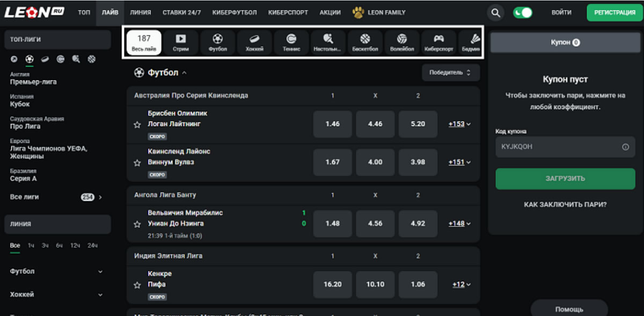Open the Победитель market dropdown
644x316 pixels.
click(x=450, y=72)
